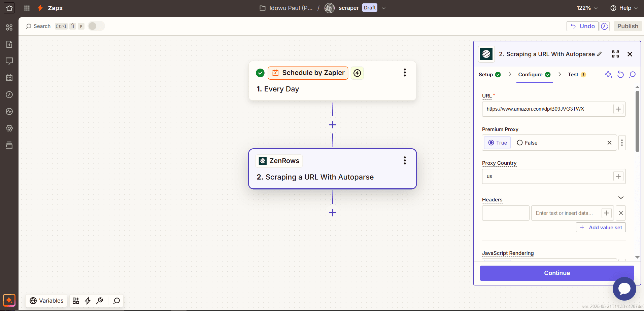Click the ZenRows app label on step
The height and width of the screenshot is (311, 644).
click(x=279, y=161)
